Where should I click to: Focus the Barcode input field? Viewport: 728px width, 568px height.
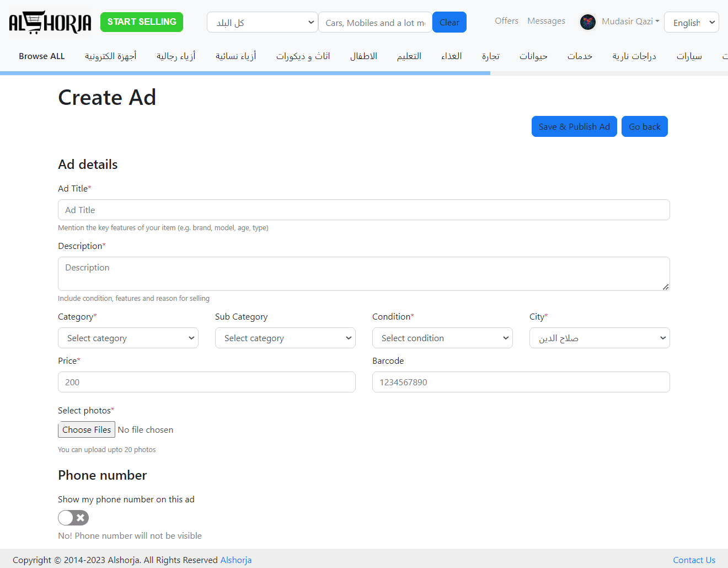(x=521, y=382)
